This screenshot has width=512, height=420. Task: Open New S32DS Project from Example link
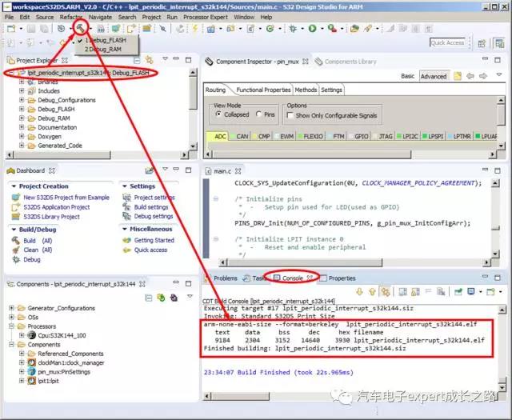pos(66,198)
